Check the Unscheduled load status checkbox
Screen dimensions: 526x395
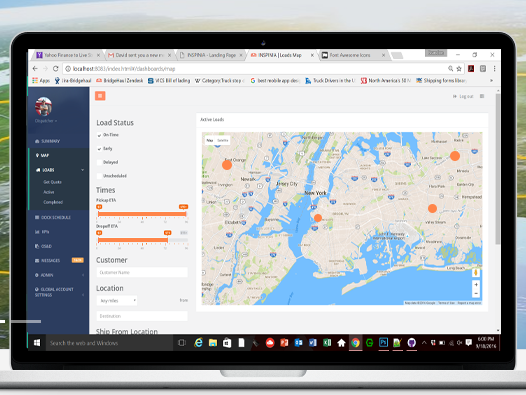(99, 176)
